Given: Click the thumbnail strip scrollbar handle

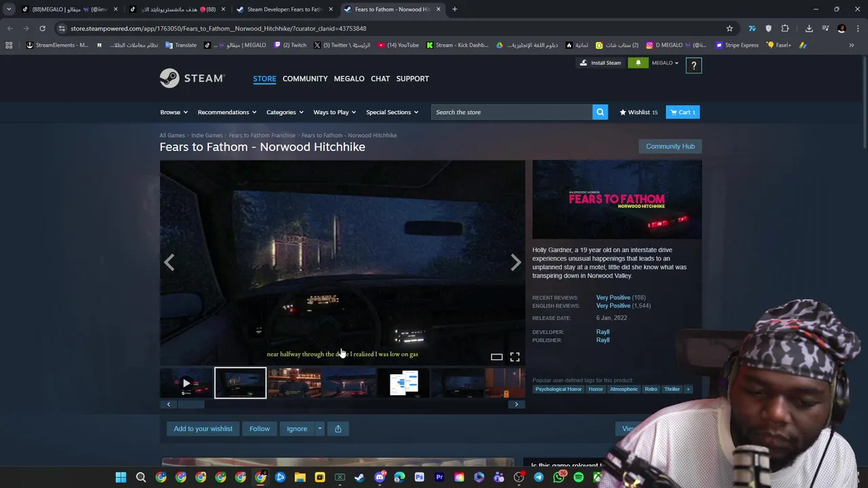Looking at the screenshot, I should [191, 405].
